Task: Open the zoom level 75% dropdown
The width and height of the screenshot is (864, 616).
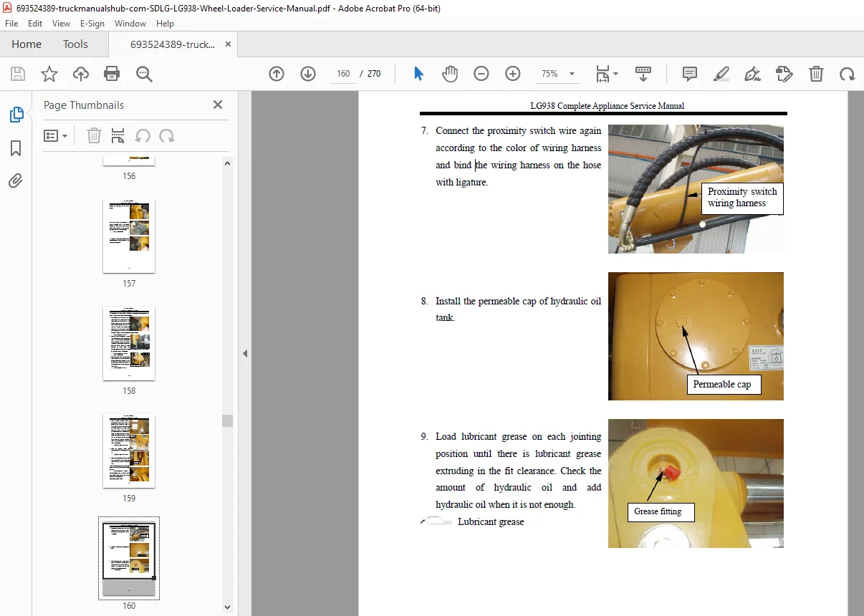Action: coord(557,74)
